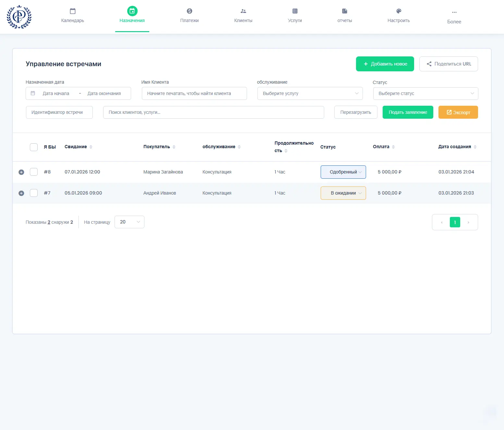504x430 pixels.
Task: Change the В ожидании status dropdown
Action: (x=343, y=193)
